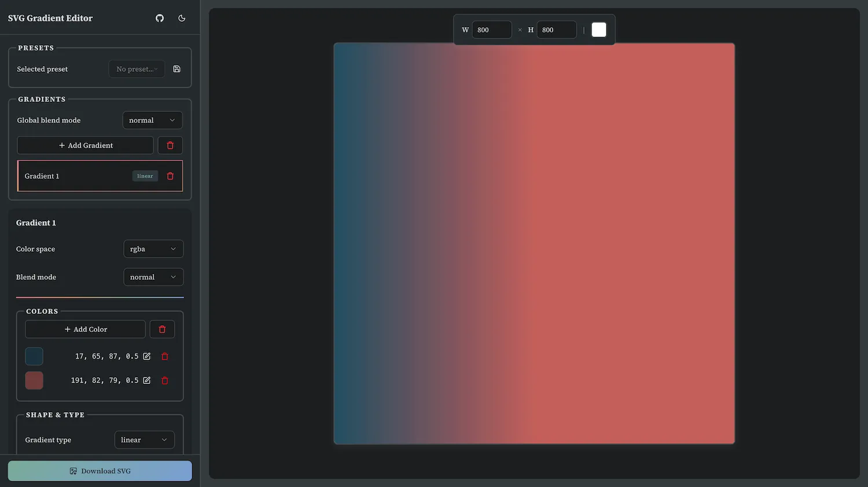This screenshot has height=487, width=868.
Task: Click the W width input field
Action: (x=491, y=29)
